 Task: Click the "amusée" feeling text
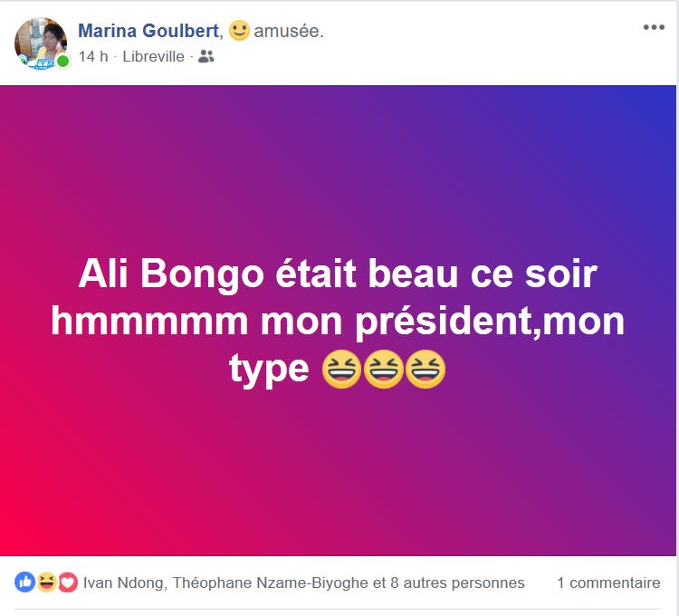(288, 32)
